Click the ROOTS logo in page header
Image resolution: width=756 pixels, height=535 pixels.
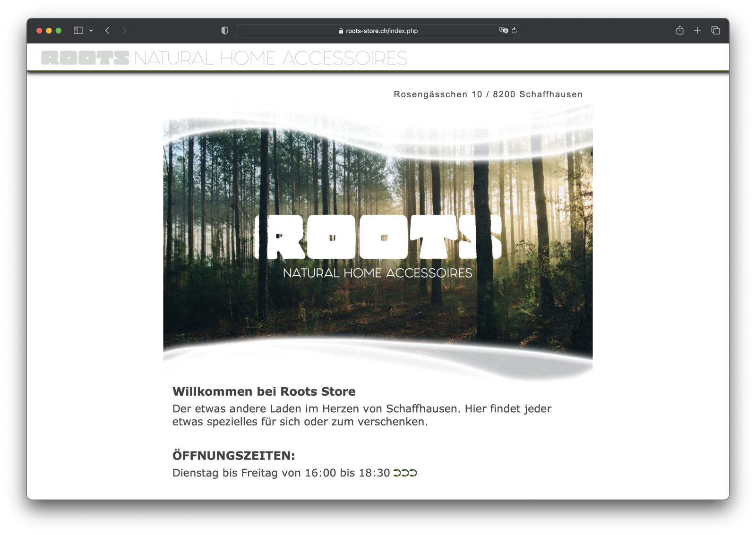pyautogui.click(x=85, y=58)
